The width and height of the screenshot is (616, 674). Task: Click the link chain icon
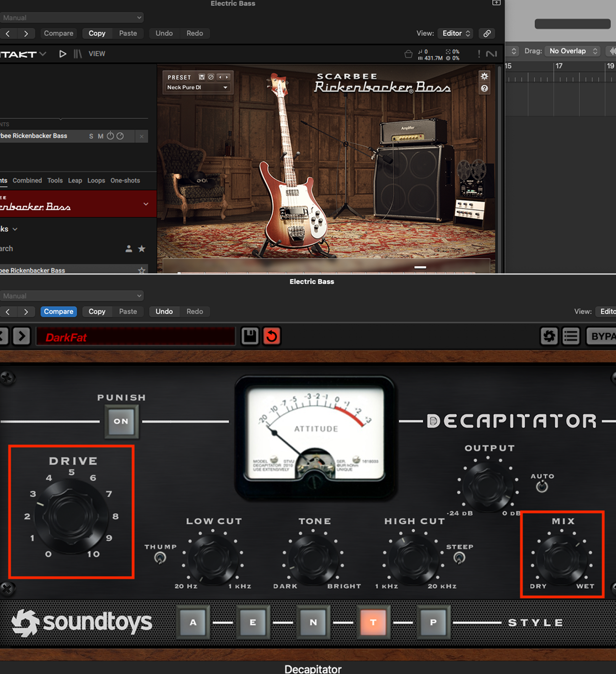click(x=487, y=33)
